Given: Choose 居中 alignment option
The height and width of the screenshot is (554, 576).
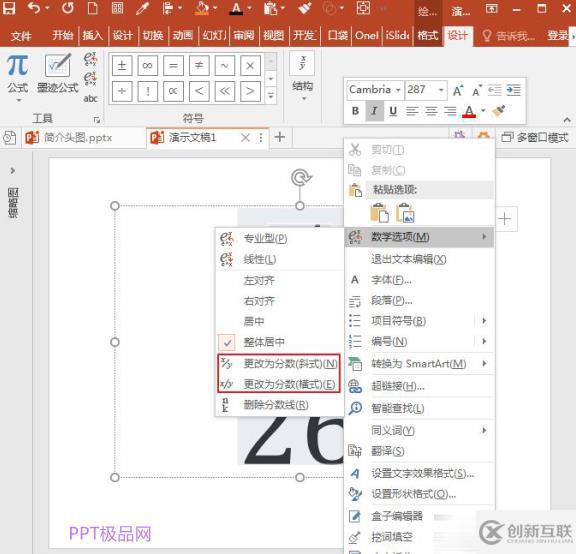Looking at the screenshot, I should click(x=279, y=321).
